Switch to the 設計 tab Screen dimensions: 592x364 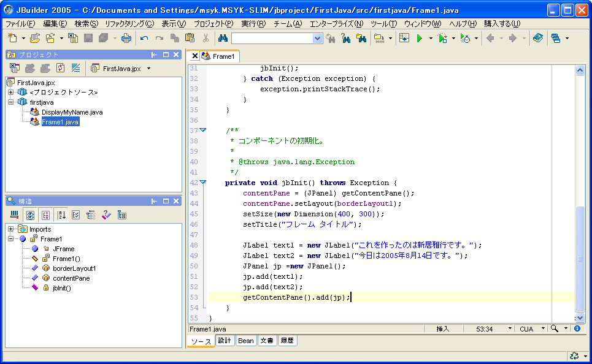click(225, 341)
